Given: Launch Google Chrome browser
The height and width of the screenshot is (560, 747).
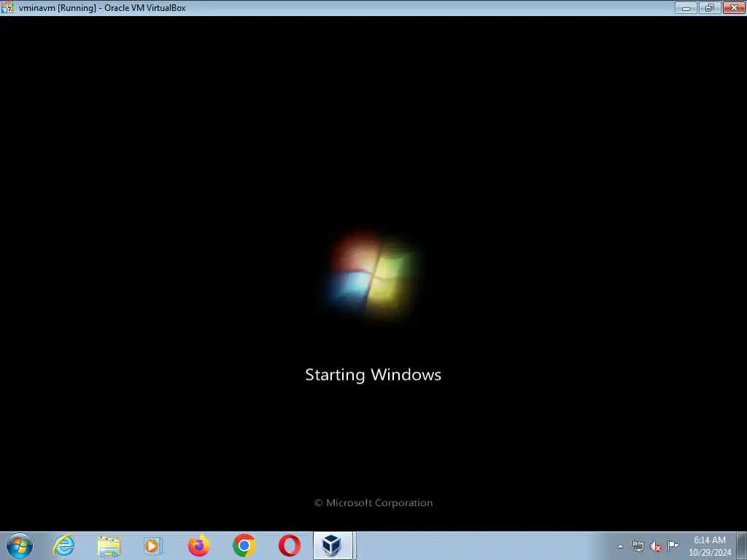Looking at the screenshot, I should [244, 545].
